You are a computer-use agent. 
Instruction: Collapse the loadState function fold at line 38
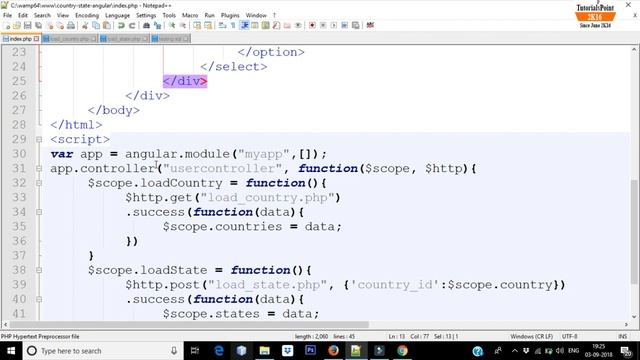(39, 270)
